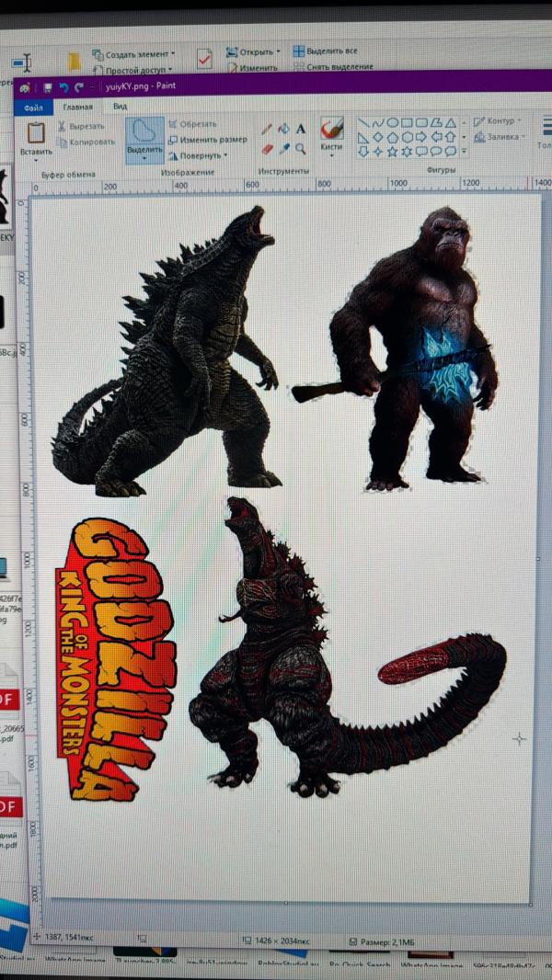Open the Контур outline dropdown
Viewport: 552px width, 980px height.
(x=519, y=121)
